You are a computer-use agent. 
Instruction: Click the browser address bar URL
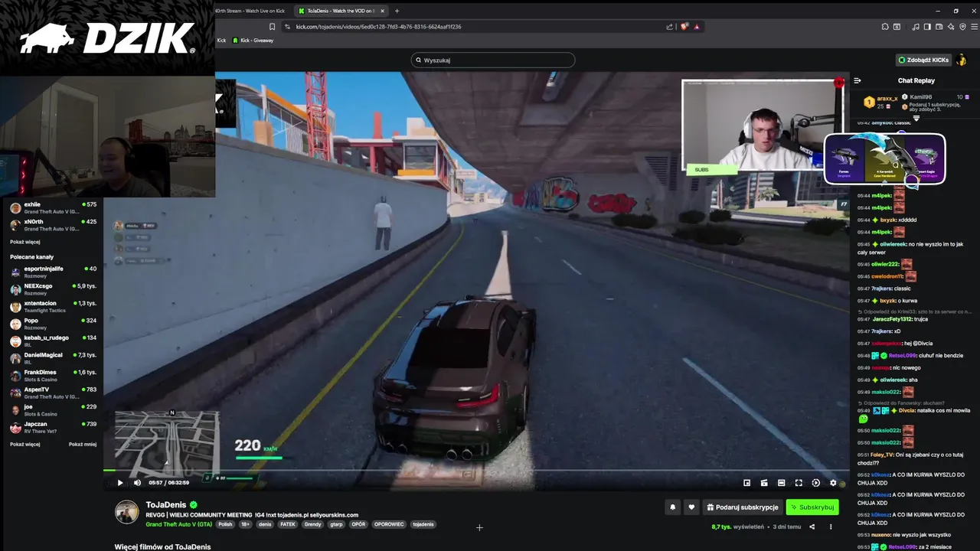tap(378, 27)
